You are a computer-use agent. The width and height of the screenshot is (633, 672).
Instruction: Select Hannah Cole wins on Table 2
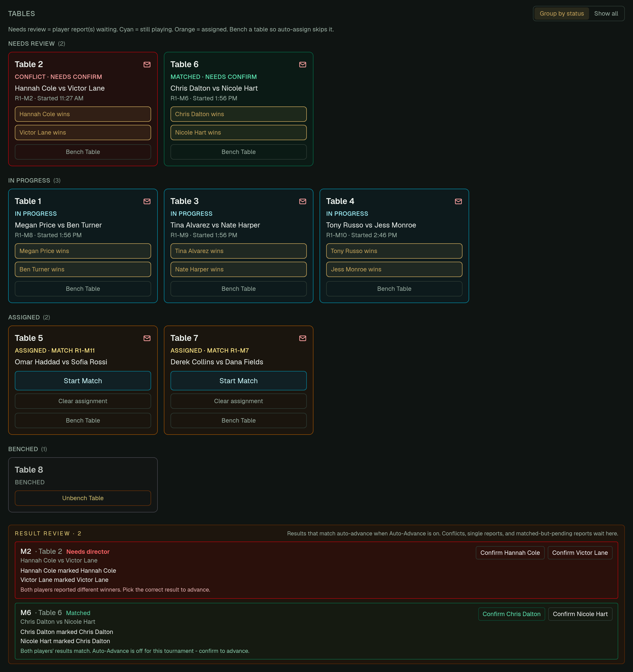click(83, 114)
